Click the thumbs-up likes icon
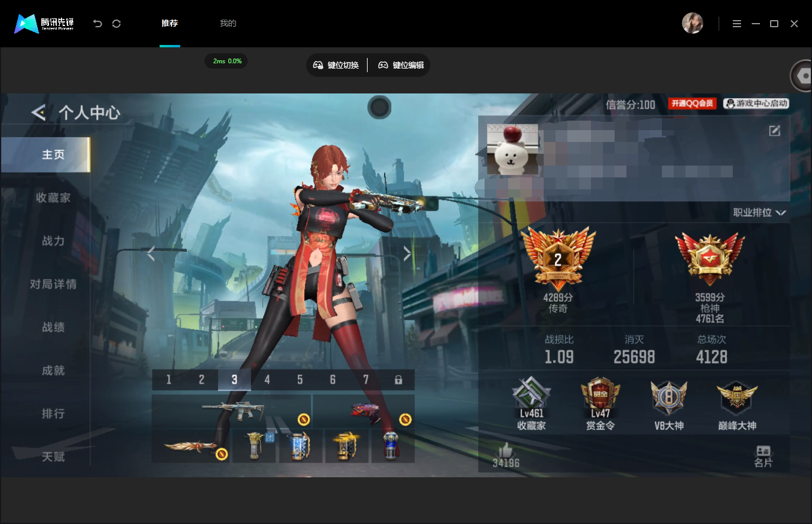This screenshot has width=812, height=524. pos(505,450)
